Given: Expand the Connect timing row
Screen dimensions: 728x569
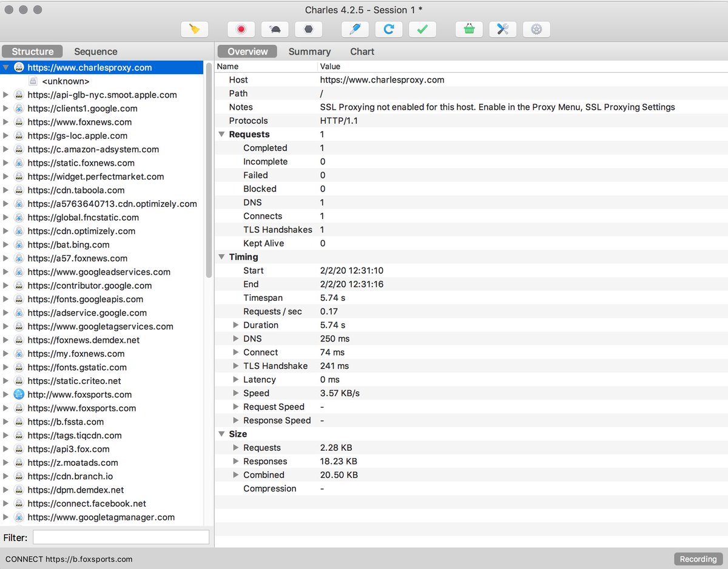Looking at the screenshot, I should coord(237,352).
